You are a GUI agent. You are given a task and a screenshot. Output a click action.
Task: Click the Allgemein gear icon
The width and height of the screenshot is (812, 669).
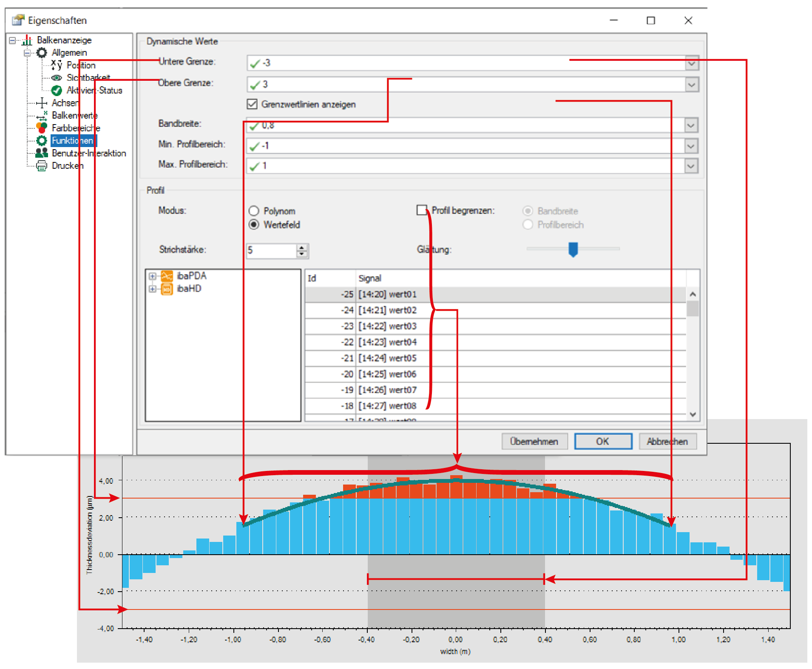click(x=42, y=53)
